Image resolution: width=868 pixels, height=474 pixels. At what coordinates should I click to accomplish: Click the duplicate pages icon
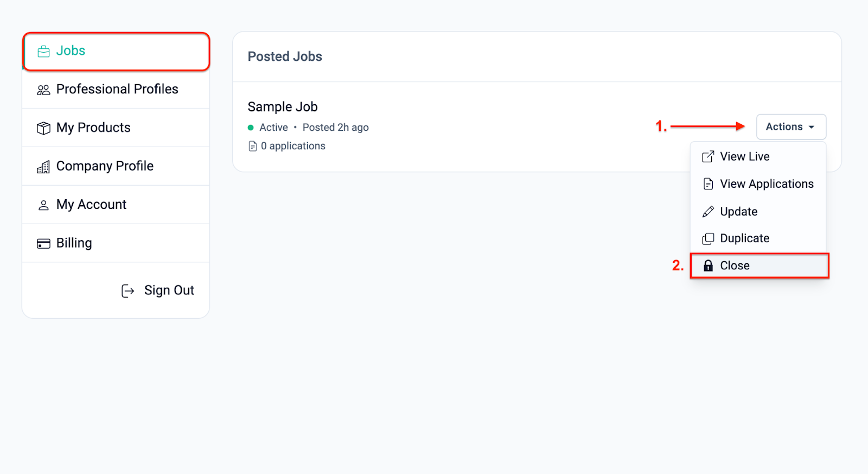[x=708, y=239]
